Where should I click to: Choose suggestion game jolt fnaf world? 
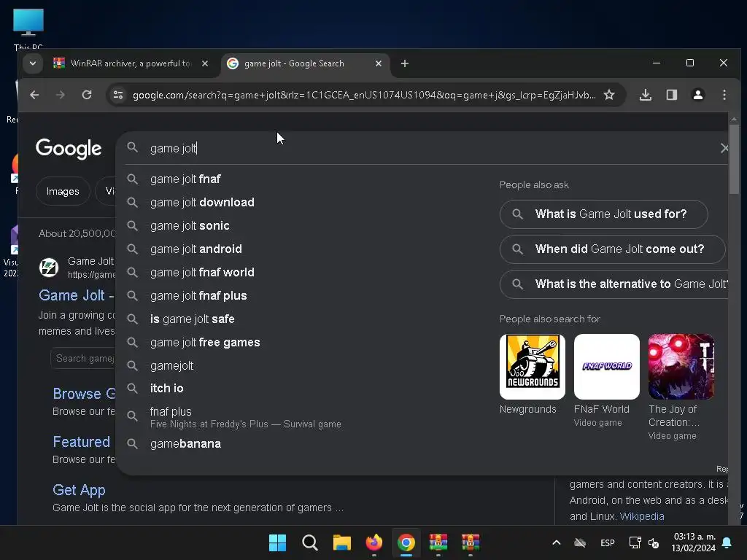305,273
